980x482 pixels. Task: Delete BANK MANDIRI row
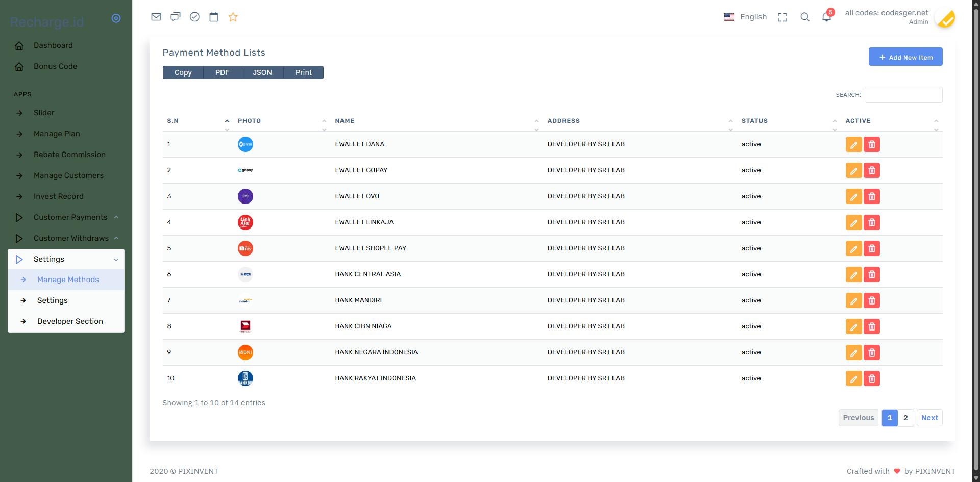pyautogui.click(x=872, y=300)
